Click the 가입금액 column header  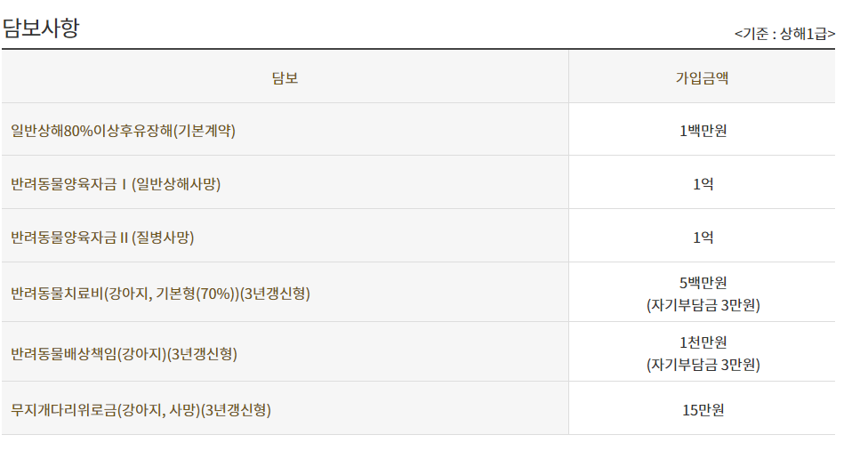(702, 77)
